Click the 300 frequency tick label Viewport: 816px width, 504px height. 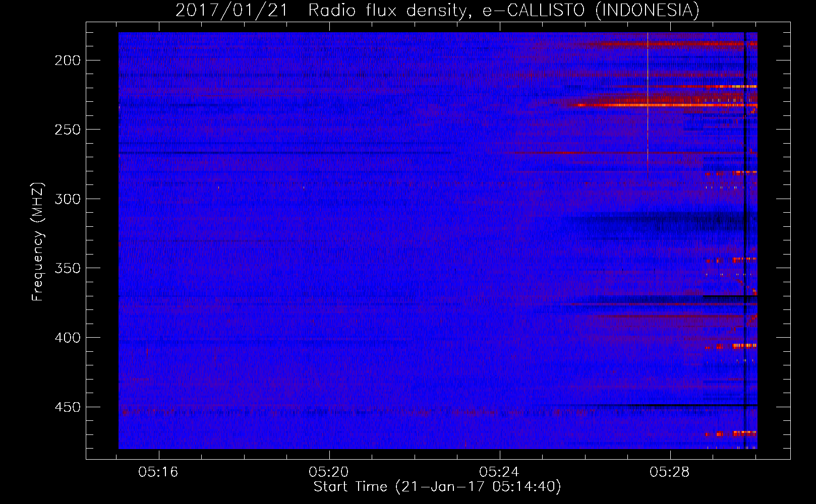coord(67,199)
